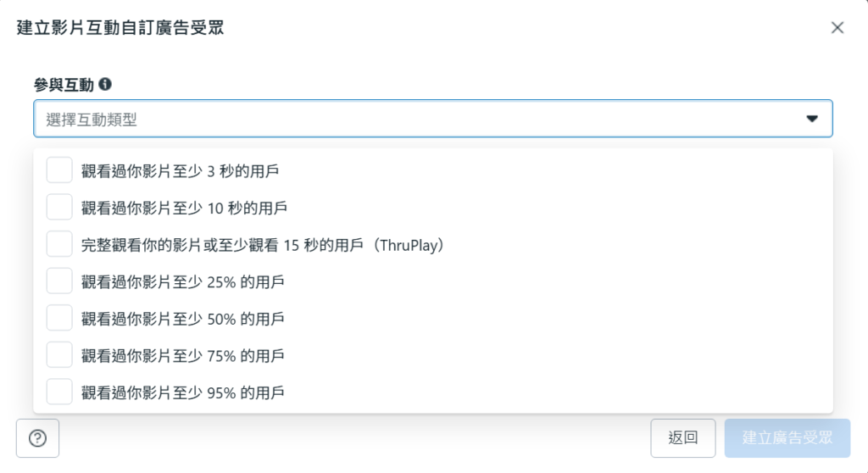Check the box for 至少 75% 的用戶

[59, 355]
